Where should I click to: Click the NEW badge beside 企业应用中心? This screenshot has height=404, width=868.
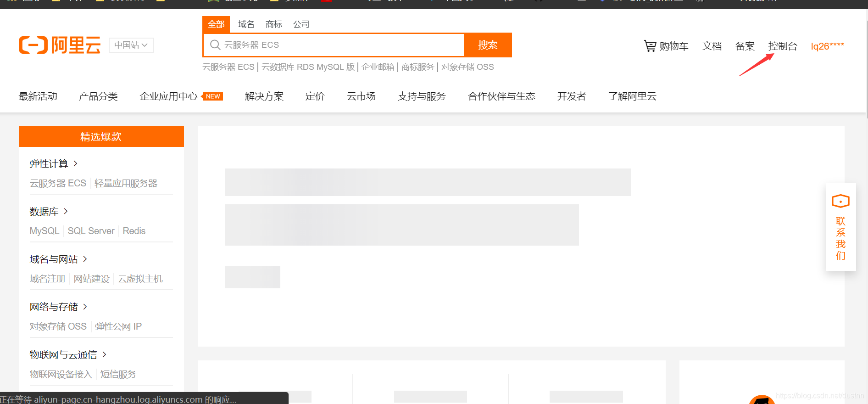point(212,96)
